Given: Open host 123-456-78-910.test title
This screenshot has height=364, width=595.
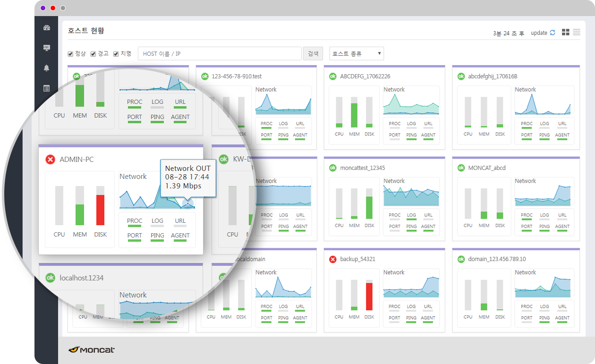Looking at the screenshot, I should [x=237, y=76].
